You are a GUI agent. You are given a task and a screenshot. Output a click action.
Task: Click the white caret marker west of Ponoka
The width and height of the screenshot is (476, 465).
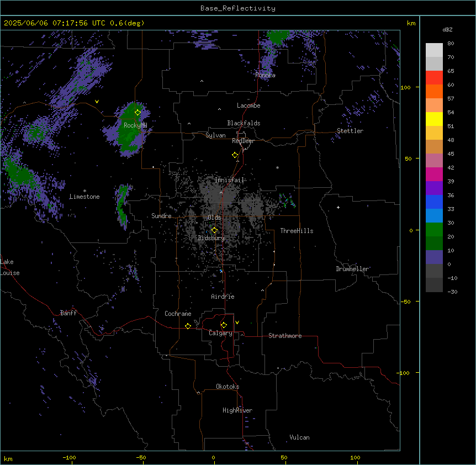click(x=202, y=81)
